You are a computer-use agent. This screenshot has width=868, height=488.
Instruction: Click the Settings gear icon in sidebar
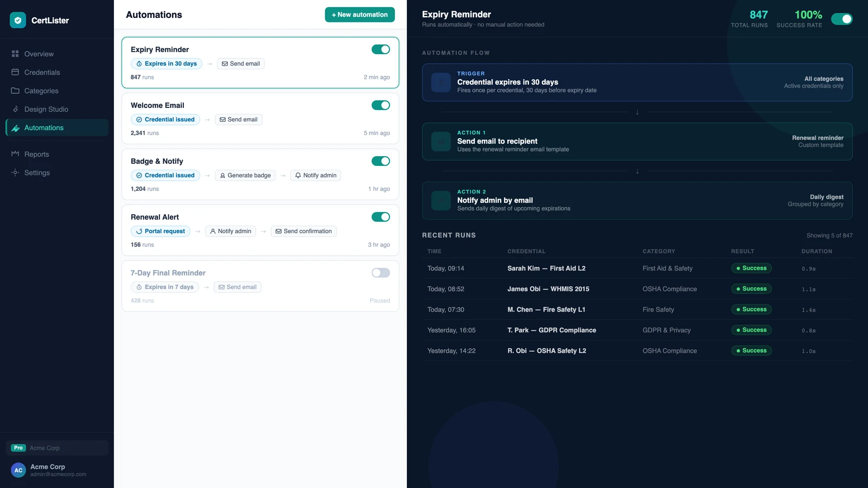point(15,172)
